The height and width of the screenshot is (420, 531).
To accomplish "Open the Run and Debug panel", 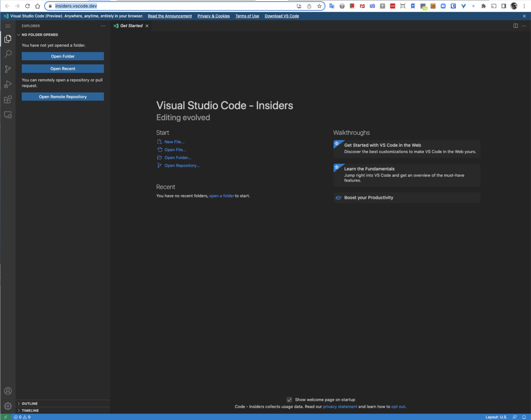I will [8, 84].
